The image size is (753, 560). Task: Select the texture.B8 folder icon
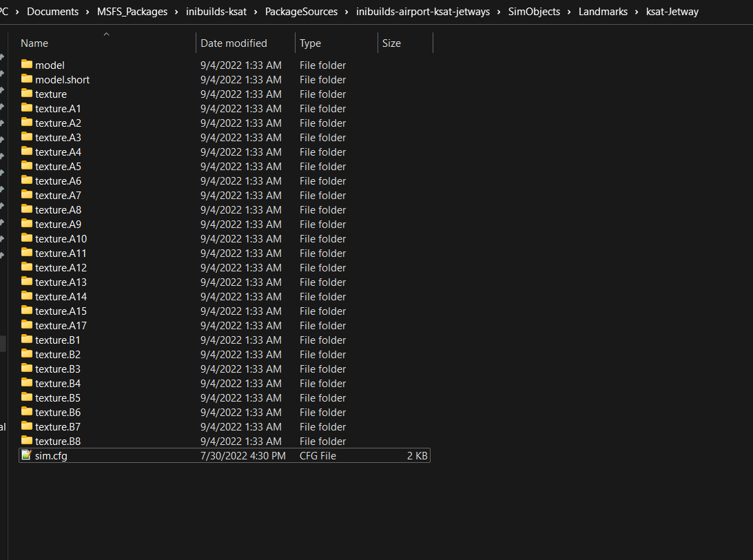pos(27,440)
